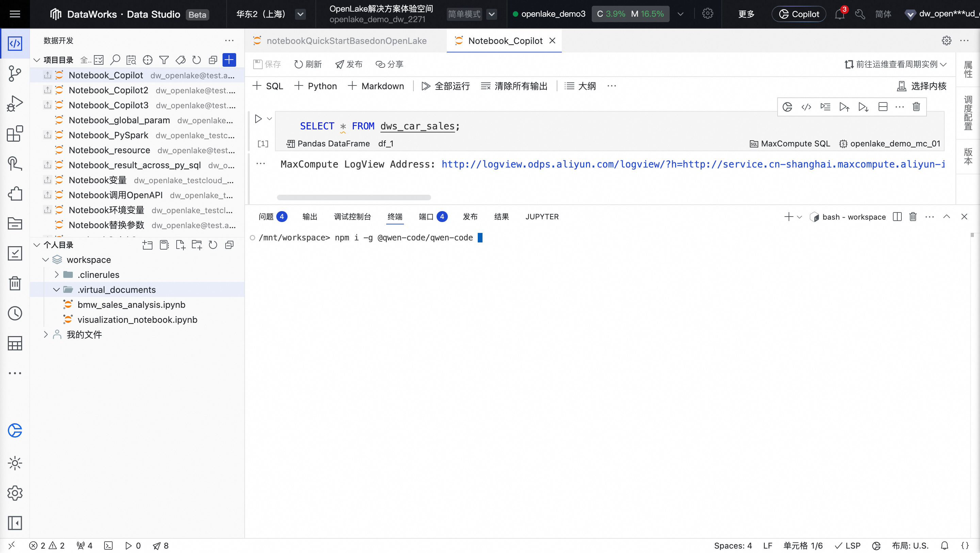Viewport: 980px width, 553px height.
Task: Toggle the terminal panel split view
Action: pos(897,217)
